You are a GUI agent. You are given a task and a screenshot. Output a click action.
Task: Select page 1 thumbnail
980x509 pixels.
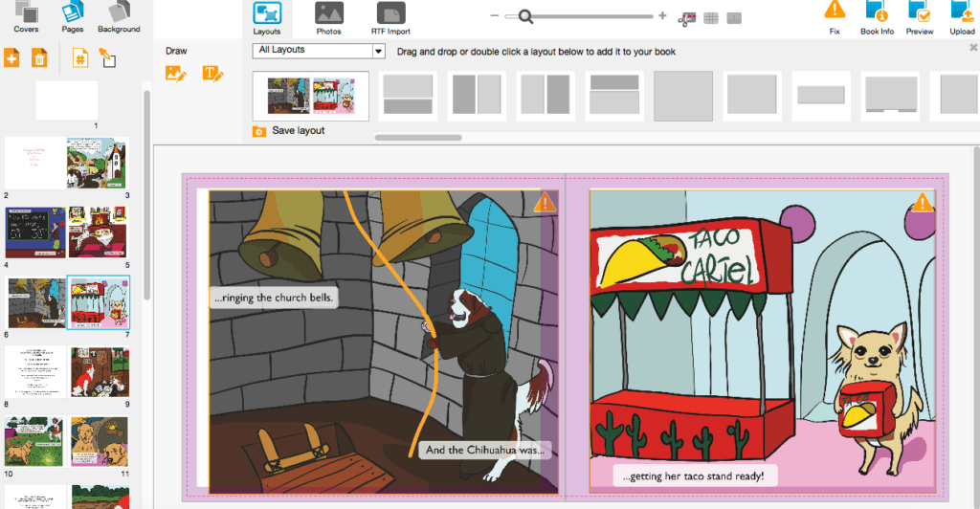coord(67,100)
